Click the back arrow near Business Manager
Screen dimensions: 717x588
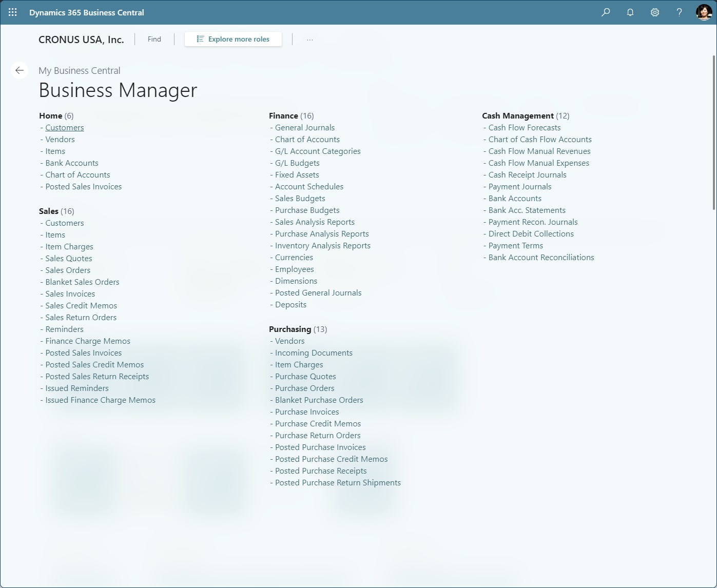[x=20, y=70]
